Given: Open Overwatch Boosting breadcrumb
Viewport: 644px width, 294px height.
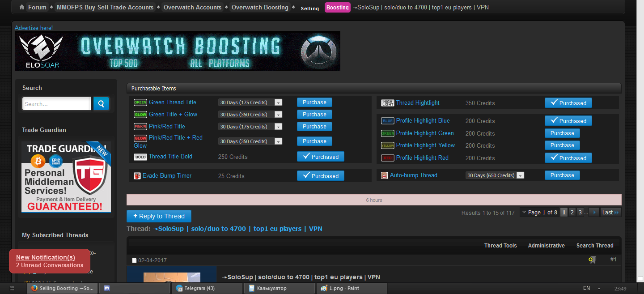Looking at the screenshot, I should click(x=260, y=7).
